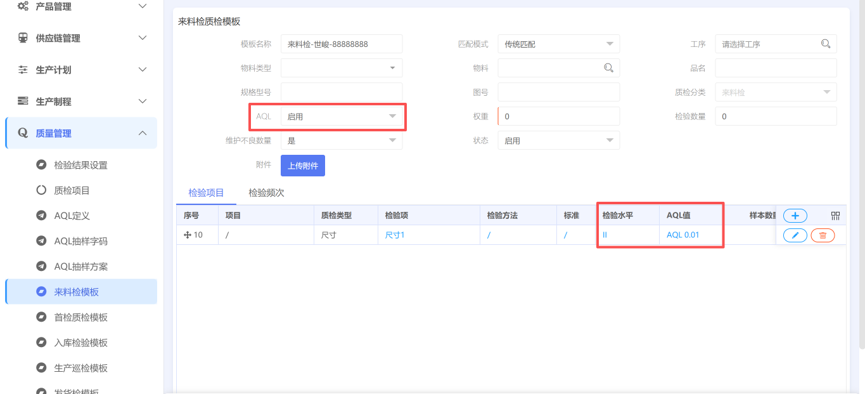The width and height of the screenshot is (865, 394).
Task: Click the drag handle icon of row 10
Action: click(x=187, y=235)
